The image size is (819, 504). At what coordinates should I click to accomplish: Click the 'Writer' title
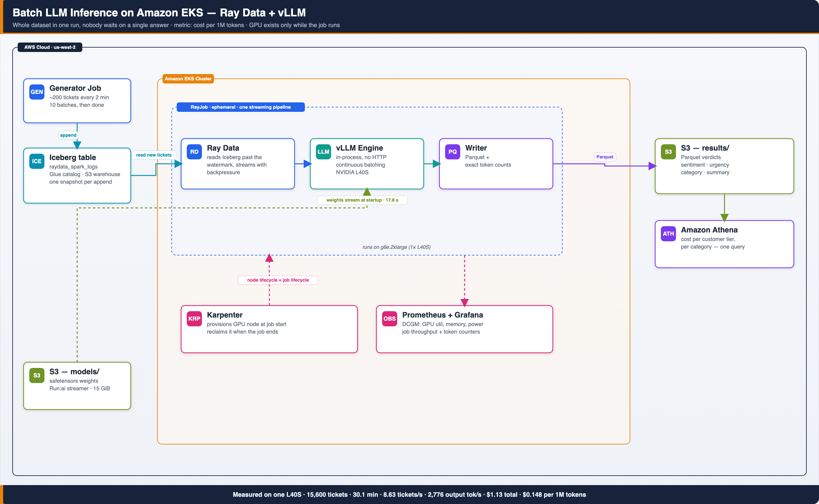(x=476, y=148)
